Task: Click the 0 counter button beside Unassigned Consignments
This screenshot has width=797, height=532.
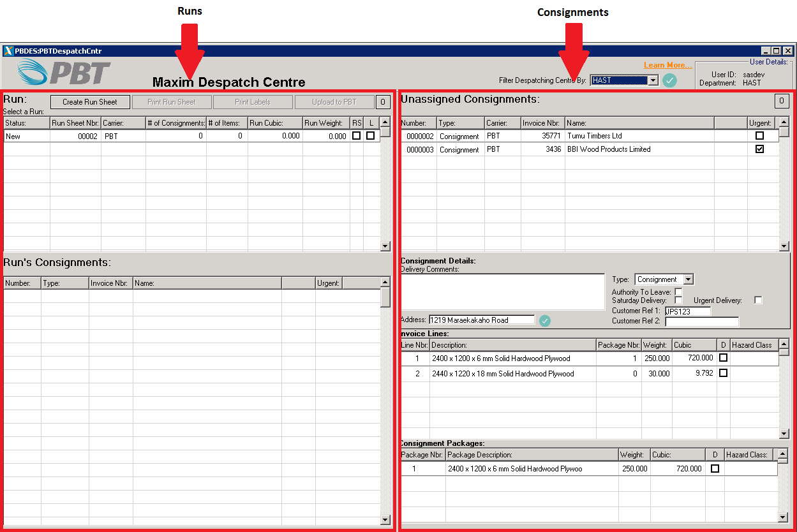Action: 782,101
